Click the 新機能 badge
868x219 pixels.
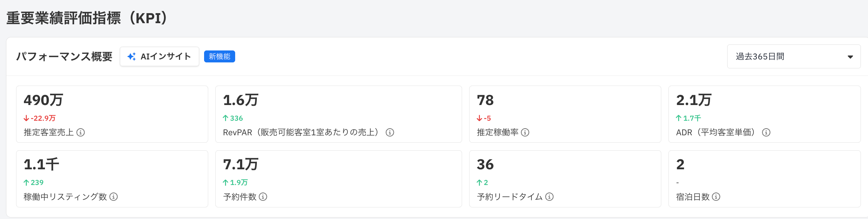pos(219,56)
